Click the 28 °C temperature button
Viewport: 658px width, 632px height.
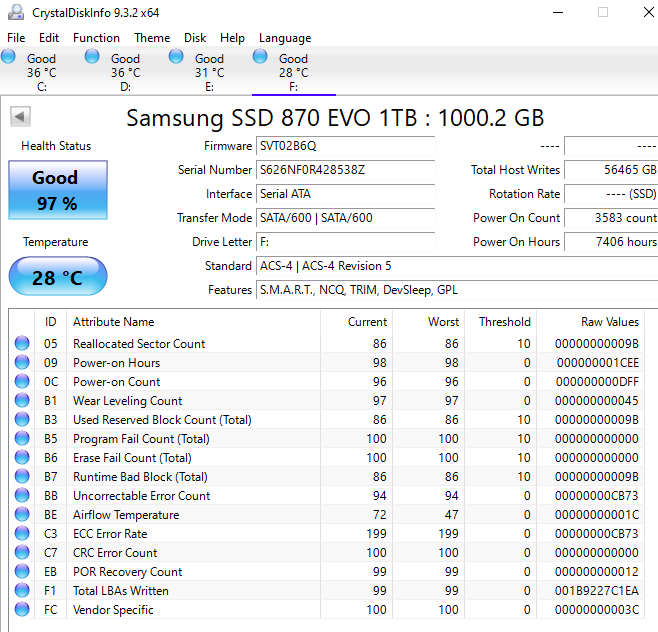pos(57,277)
